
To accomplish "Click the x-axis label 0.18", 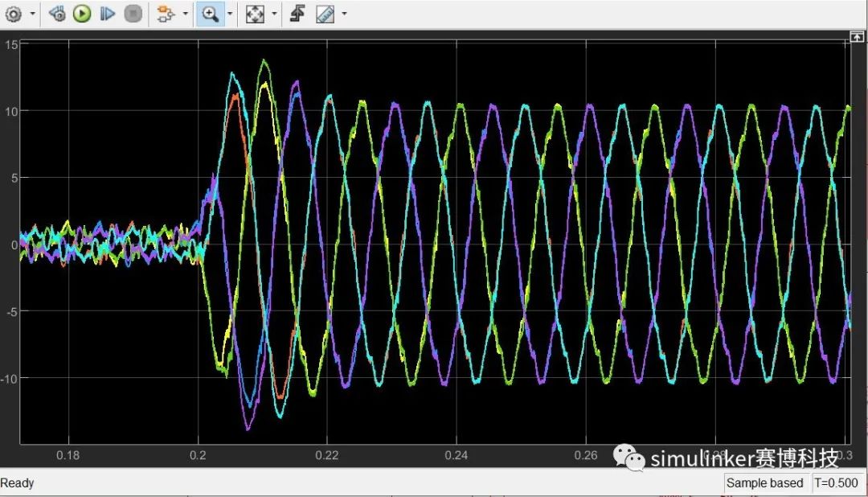I will tap(68, 455).
